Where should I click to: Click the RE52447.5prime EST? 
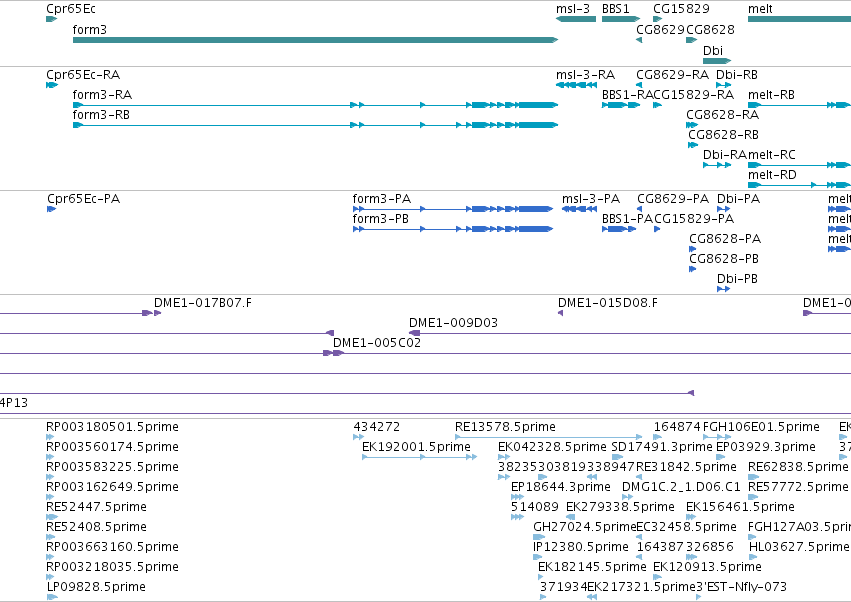52,517
